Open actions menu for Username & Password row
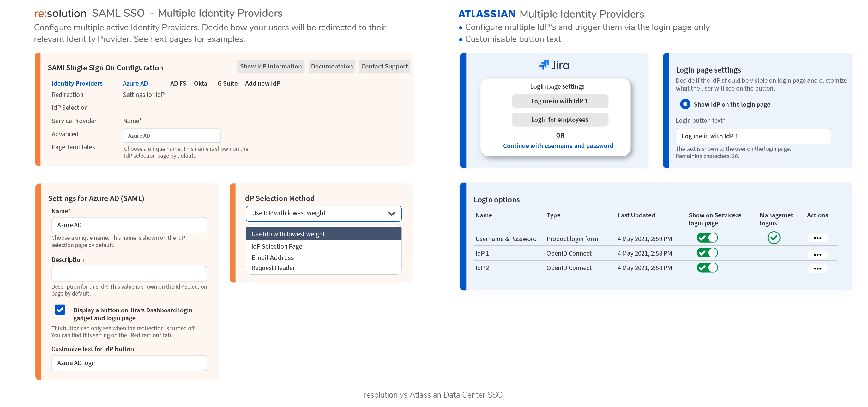 pyautogui.click(x=817, y=238)
